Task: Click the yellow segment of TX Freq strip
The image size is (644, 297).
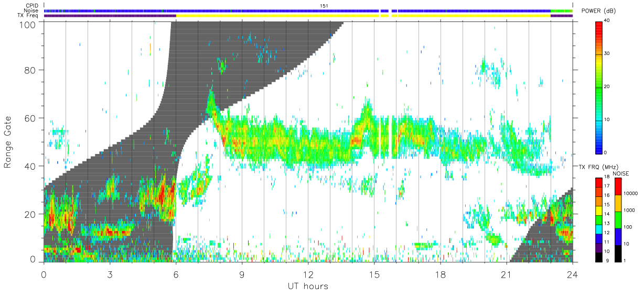Action: coord(363,16)
